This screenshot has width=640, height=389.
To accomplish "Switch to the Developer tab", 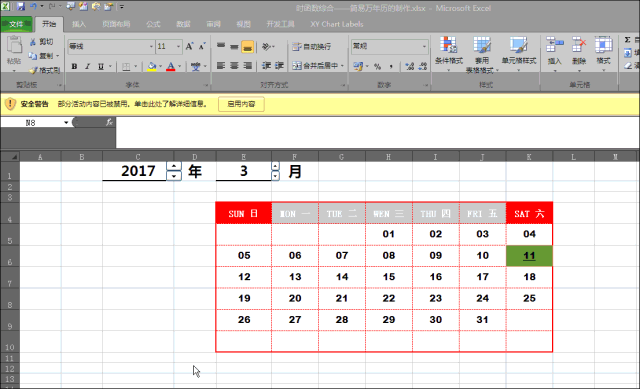I will click(280, 24).
